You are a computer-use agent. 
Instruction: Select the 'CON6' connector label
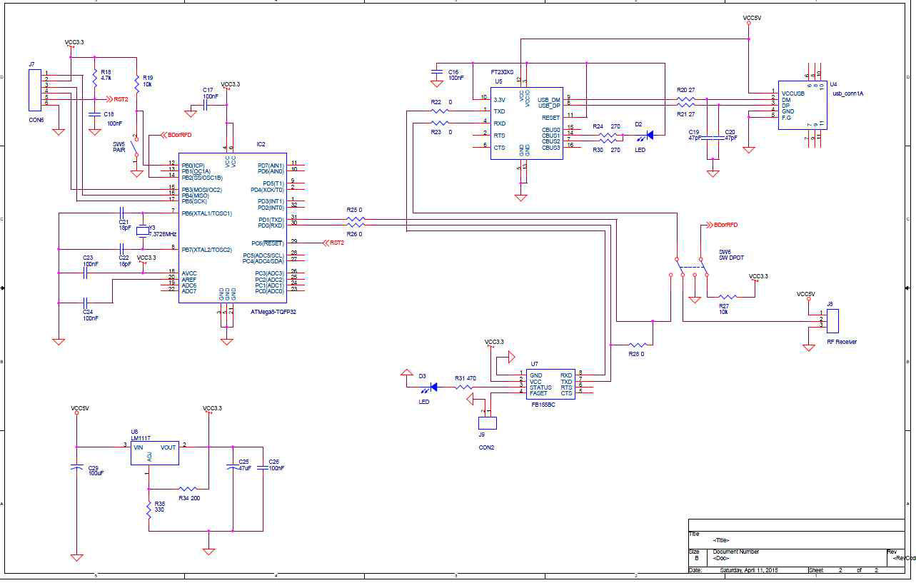(36, 120)
